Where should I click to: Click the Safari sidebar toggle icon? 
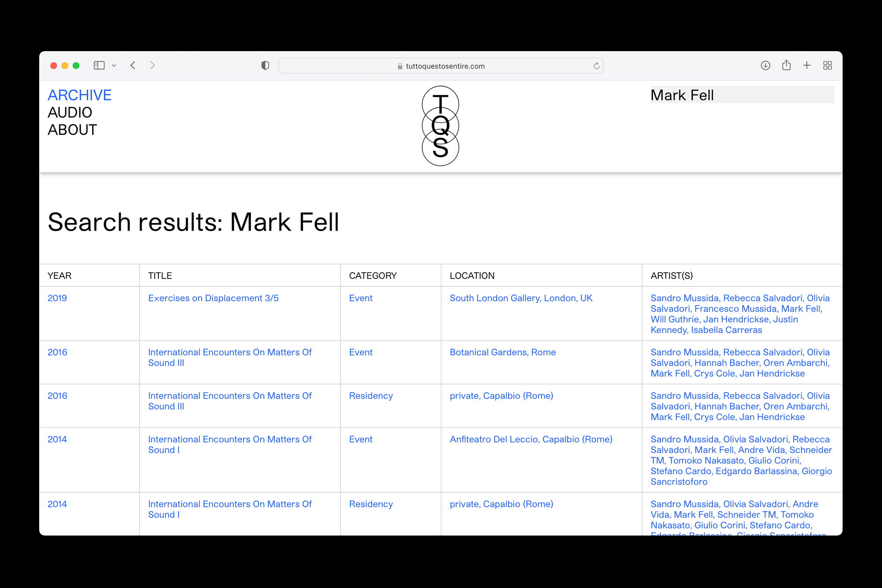pyautogui.click(x=99, y=65)
